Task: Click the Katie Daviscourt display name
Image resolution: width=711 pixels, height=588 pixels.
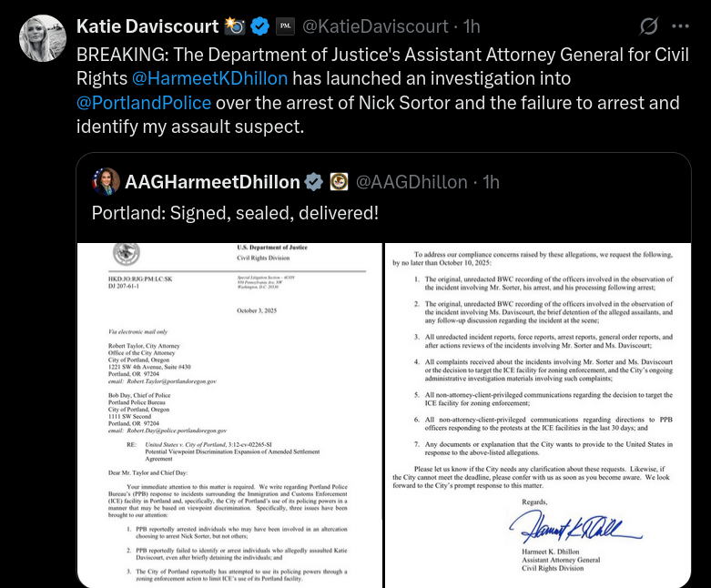Action: click(x=147, y=26)
